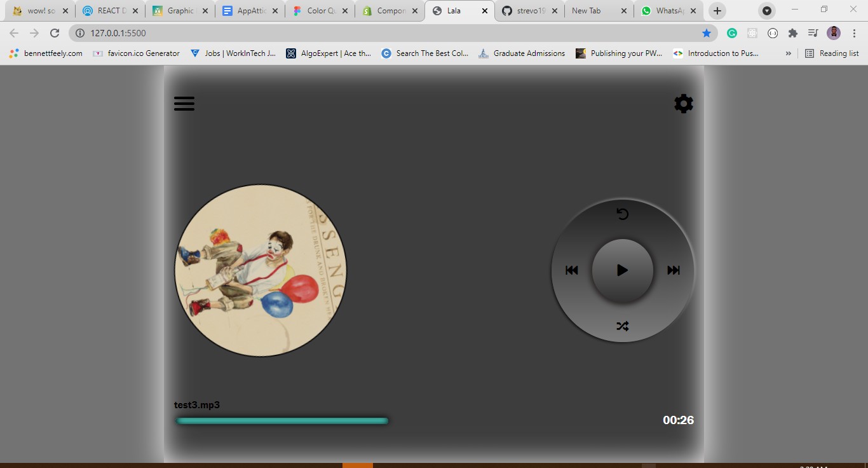
Task: Switch to the Color Qu browser tab
Action: pyautogui.click(x=320, y=11)
